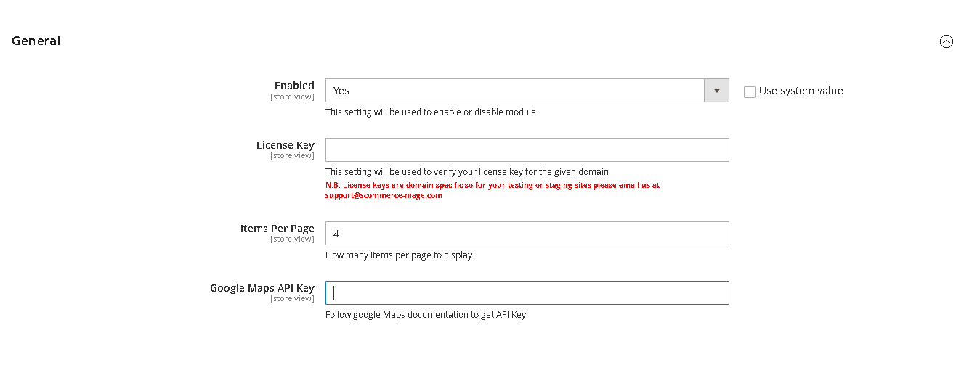Click the 'How many items per page' hint
The image size is (980, 365).
tap(399, 255)
